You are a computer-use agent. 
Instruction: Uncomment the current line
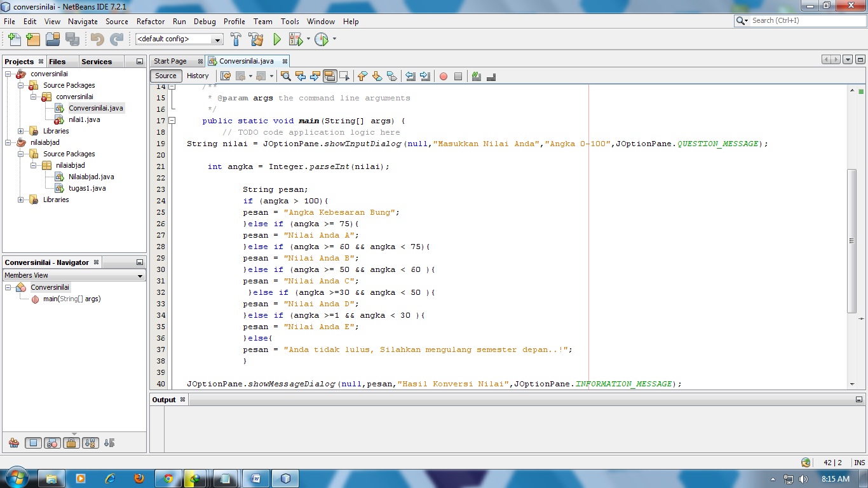[x=491, y=76]
